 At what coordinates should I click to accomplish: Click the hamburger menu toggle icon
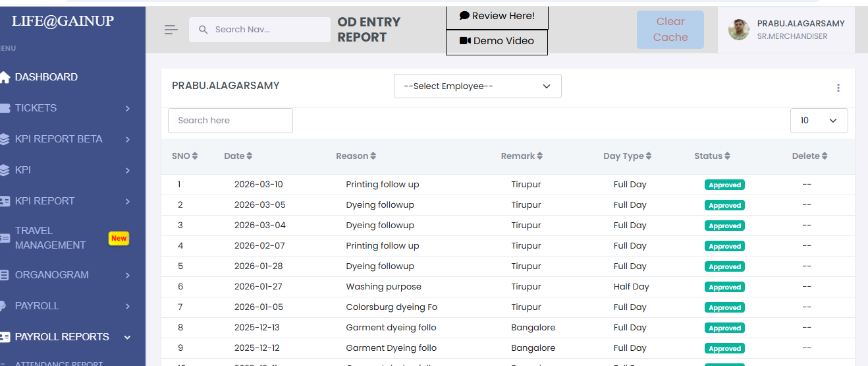click(x=171, y=30)
